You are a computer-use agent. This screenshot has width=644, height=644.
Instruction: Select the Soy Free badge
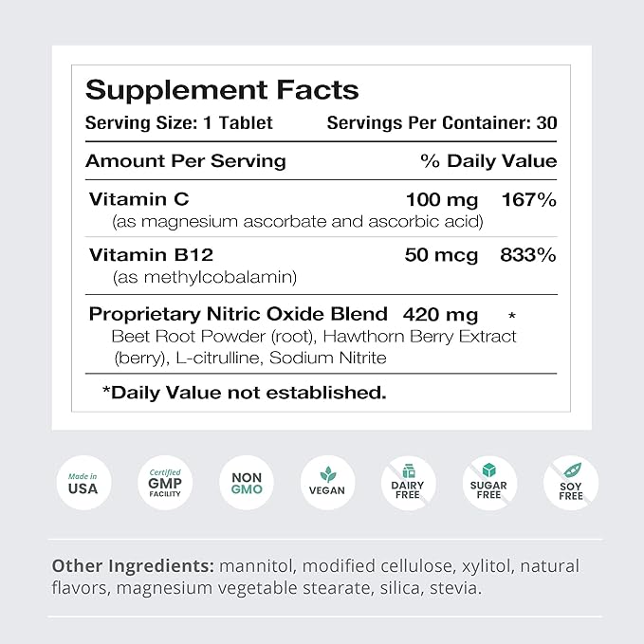(572, 484)
